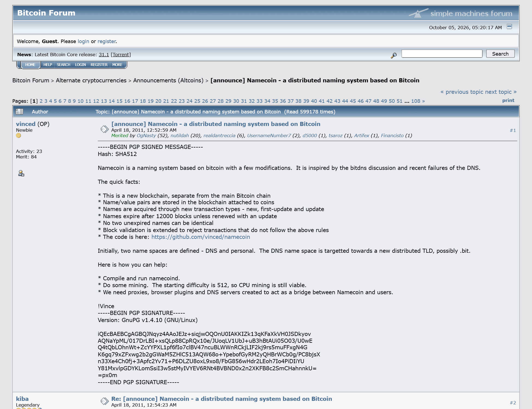Open realdantreccia's merit profile link
This screenshot has width=532, height=409.
click(x=219, y=136)
